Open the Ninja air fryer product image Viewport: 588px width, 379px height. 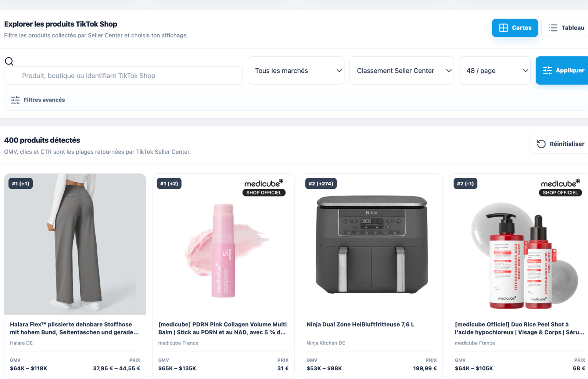tap(372, 244)
